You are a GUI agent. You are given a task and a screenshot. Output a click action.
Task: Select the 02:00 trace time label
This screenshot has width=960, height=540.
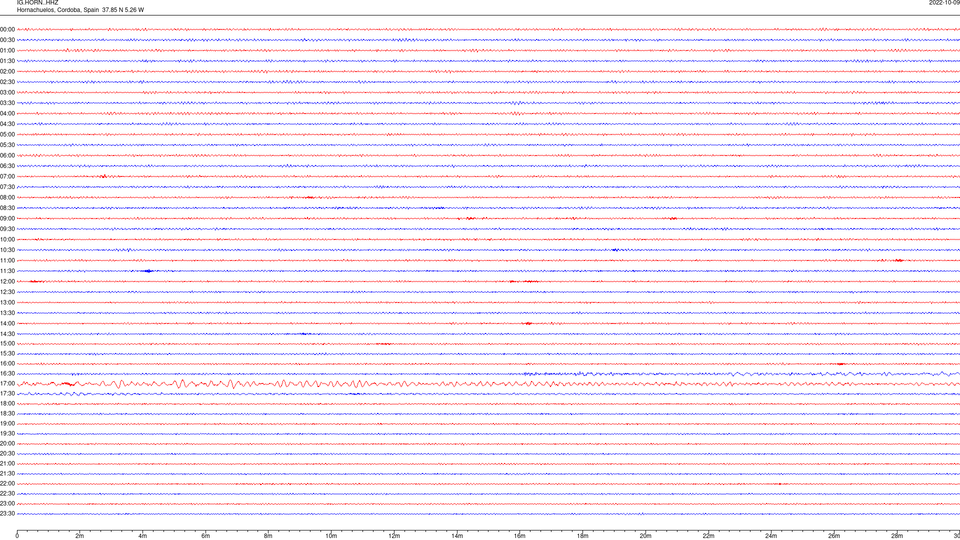point(7,72)
